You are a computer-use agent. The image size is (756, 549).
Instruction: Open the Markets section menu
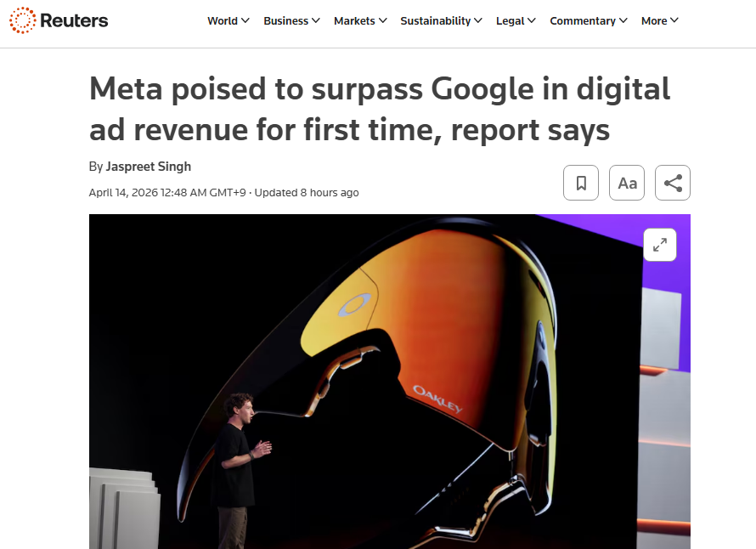click(354, 20)
